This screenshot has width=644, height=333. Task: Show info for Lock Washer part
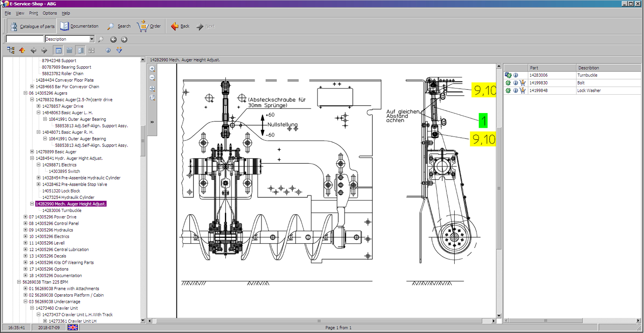pos(515,91)
